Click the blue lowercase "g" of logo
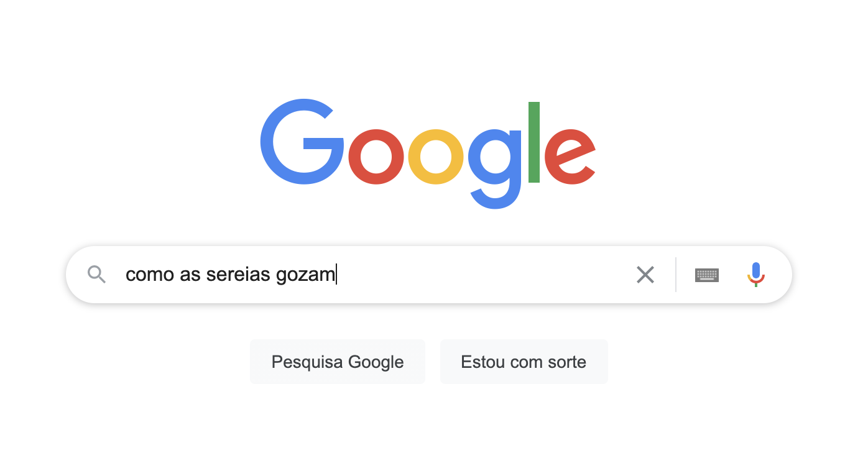This screenshot has width=868, height=471. coord(495,168)
